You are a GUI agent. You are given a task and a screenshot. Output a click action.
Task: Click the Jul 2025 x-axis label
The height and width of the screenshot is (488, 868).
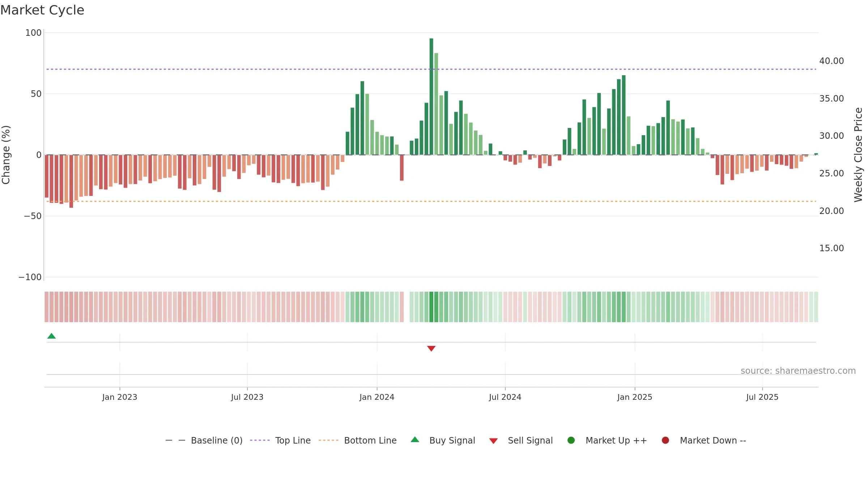pyautogui.click(x=762, y=397)
